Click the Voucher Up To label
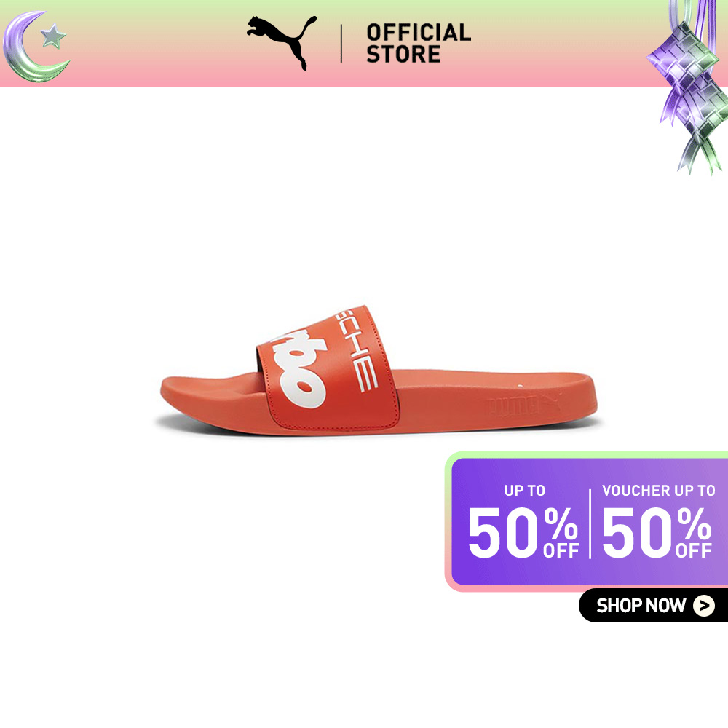Viewport: 728px width, 728px height. click(x=658, y=490)
